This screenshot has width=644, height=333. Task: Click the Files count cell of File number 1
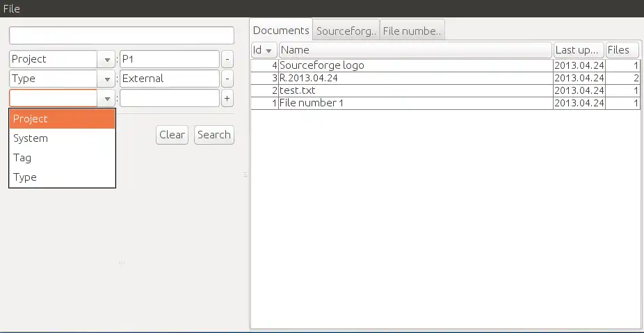pyautogui.click(x=622, y=103)
